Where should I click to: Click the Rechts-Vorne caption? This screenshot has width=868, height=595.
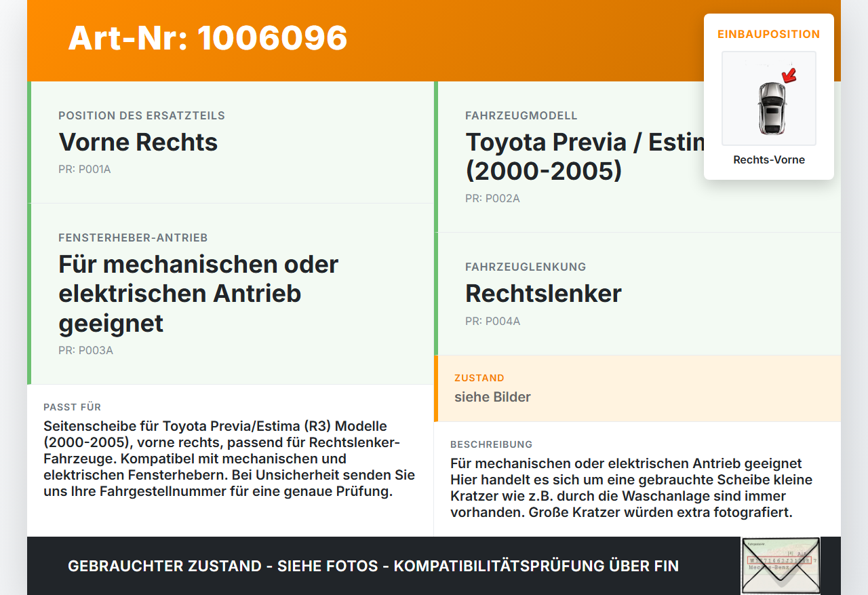point(769,160)
